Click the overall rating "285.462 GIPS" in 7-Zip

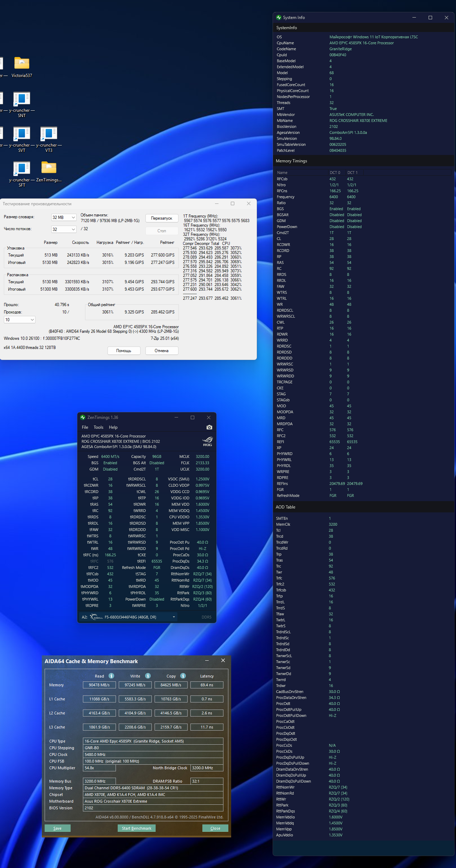[x=163, y=312]
